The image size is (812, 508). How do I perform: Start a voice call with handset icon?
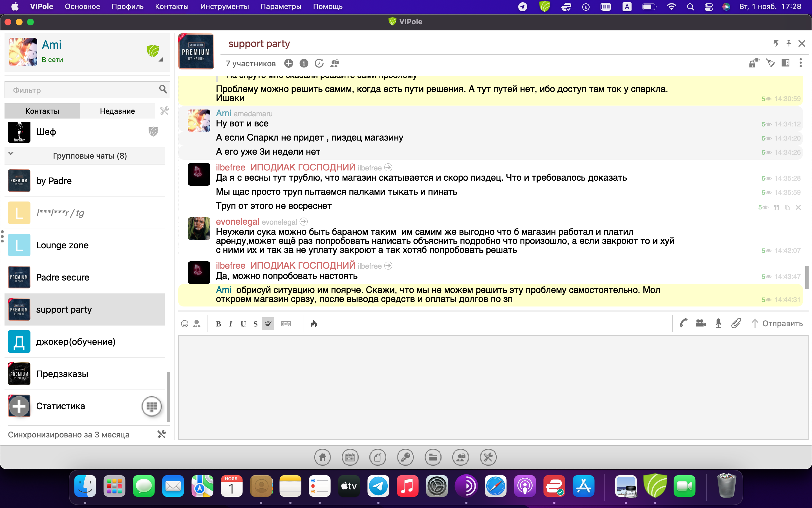683,323
